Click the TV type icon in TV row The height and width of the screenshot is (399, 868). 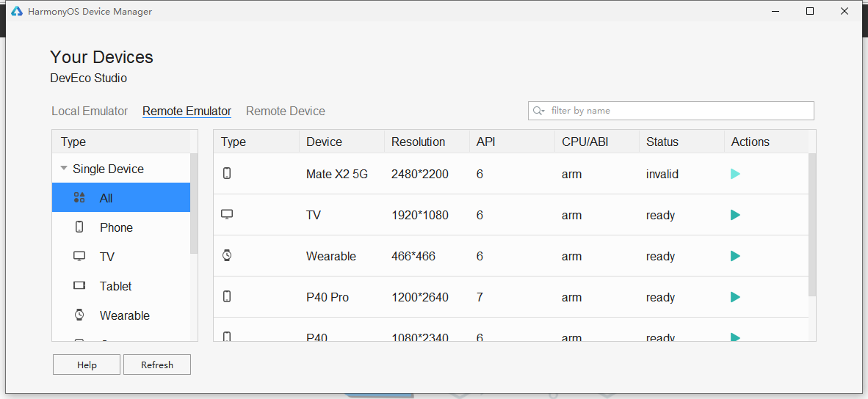(x=227, y=214)
